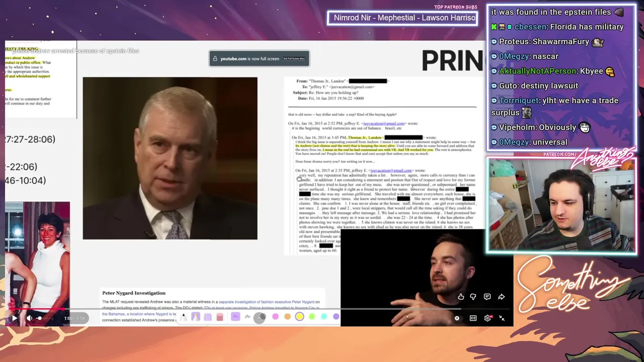Click chat username AktuallyNotAPerson
The width and height of the screenshot is (644, 362).
coord(538,71)
